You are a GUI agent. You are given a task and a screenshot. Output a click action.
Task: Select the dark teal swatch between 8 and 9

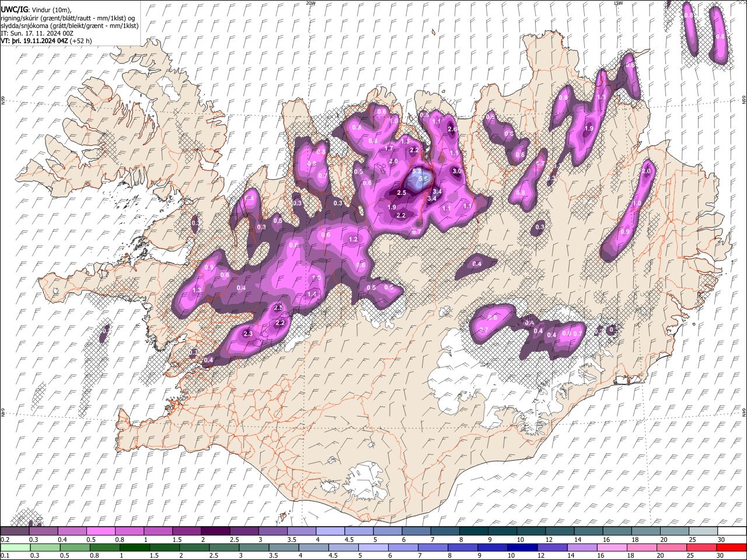coord(473,531)
